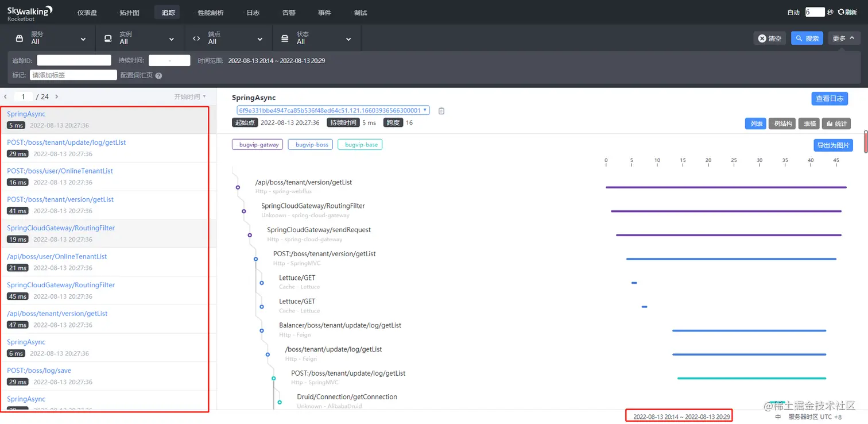Viewport: 868px width, 424px height.
Task: Open the 事件 event page
Action: pos(324,13)
